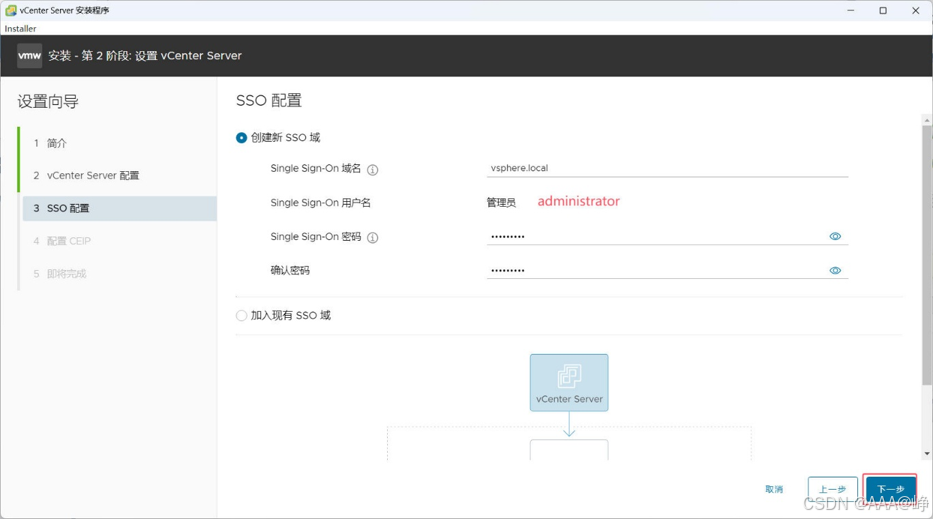Show the Single Sign-On 密码 with eye icon
The height and width of the screenshot is (519, 933).
(835, 236)
